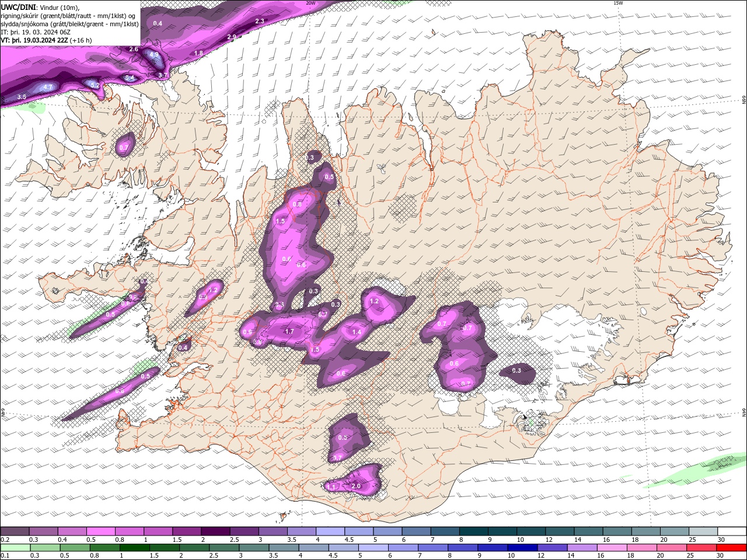The image size is (747, 560).
Task: Click snow-scale swatch between 2 and 2.5
Action: pyautogui.click(x=215, y=531)
